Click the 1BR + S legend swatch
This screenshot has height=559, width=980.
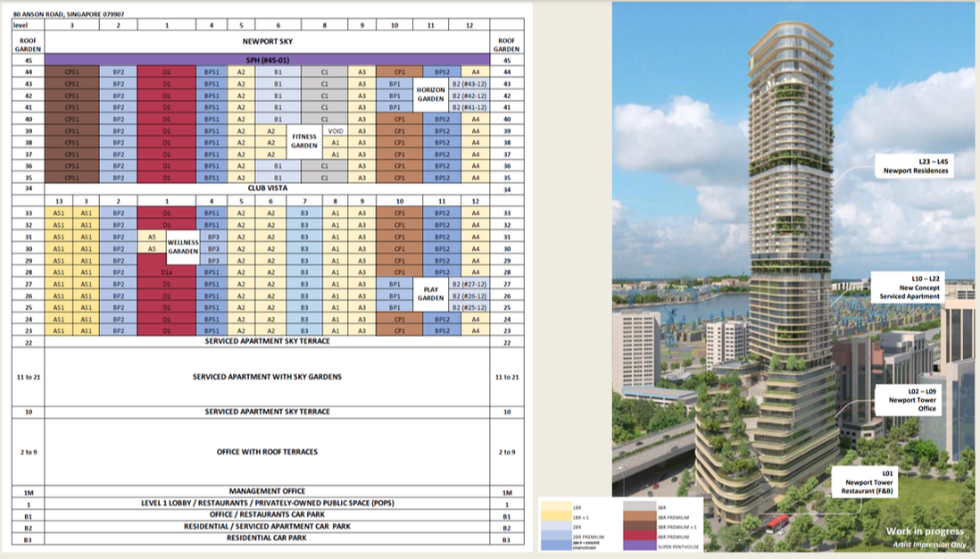tap(556, 517)
